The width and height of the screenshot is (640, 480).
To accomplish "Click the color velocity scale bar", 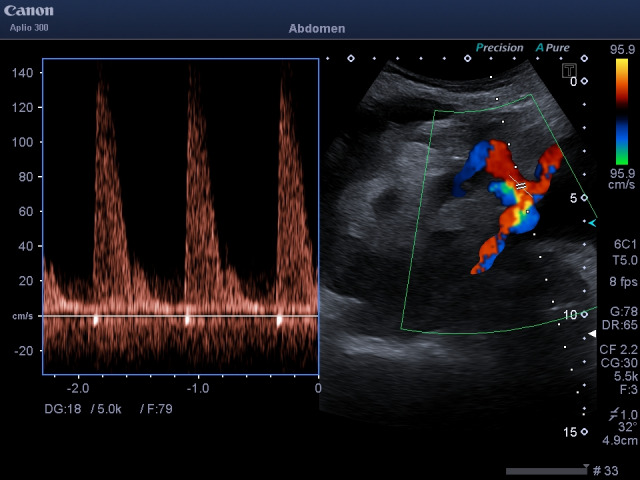I will 622,110.
